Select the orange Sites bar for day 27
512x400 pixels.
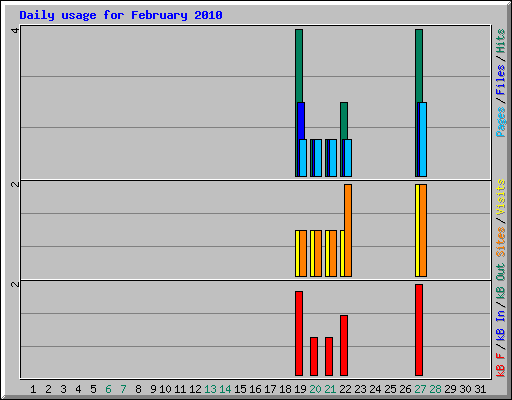pyautogui.click(x=423, y=230)
